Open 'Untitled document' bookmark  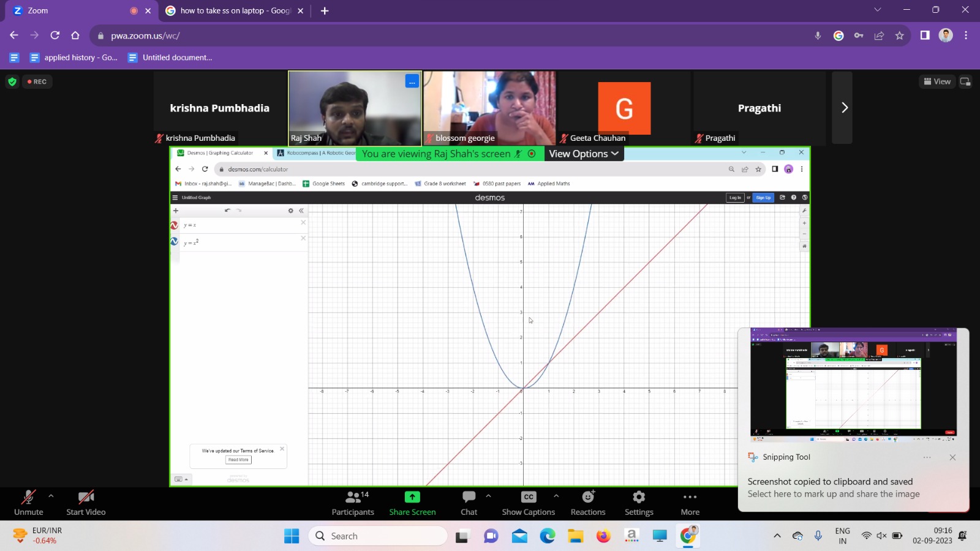[170, 58]
